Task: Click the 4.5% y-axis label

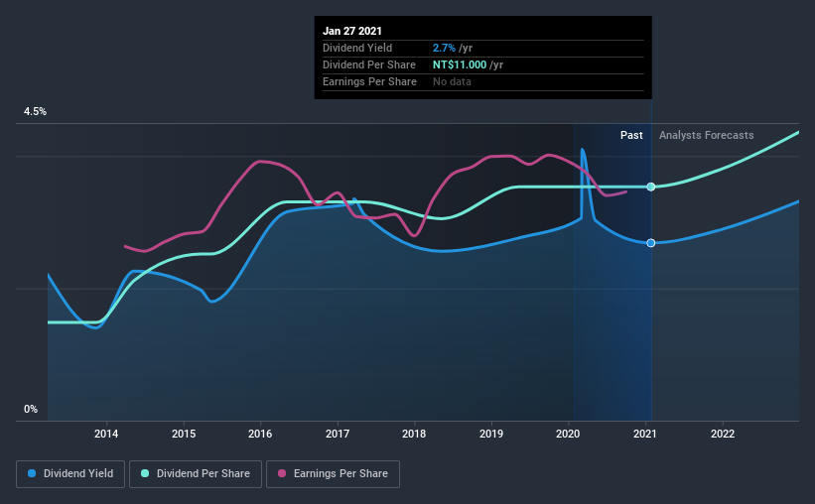Action: (x=35, y=112)
